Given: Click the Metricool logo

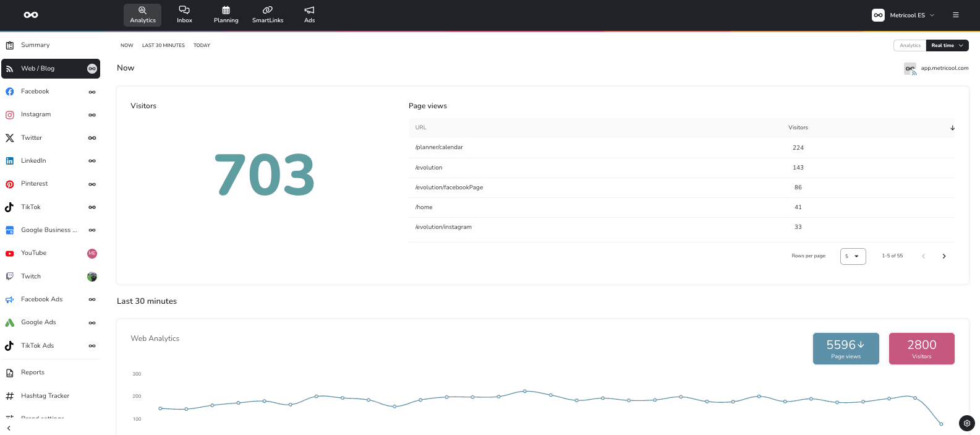Looking at the screenshot, I should [x=31, y=15].
